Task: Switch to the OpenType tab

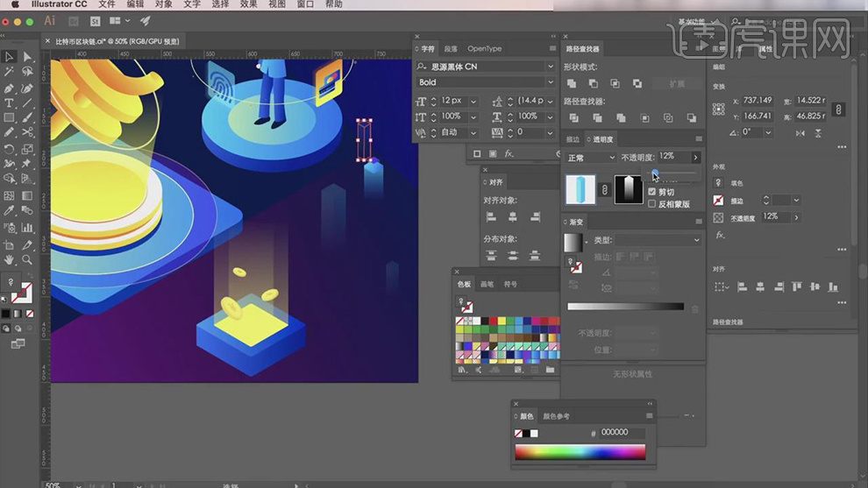Action: tap(484, 49)
